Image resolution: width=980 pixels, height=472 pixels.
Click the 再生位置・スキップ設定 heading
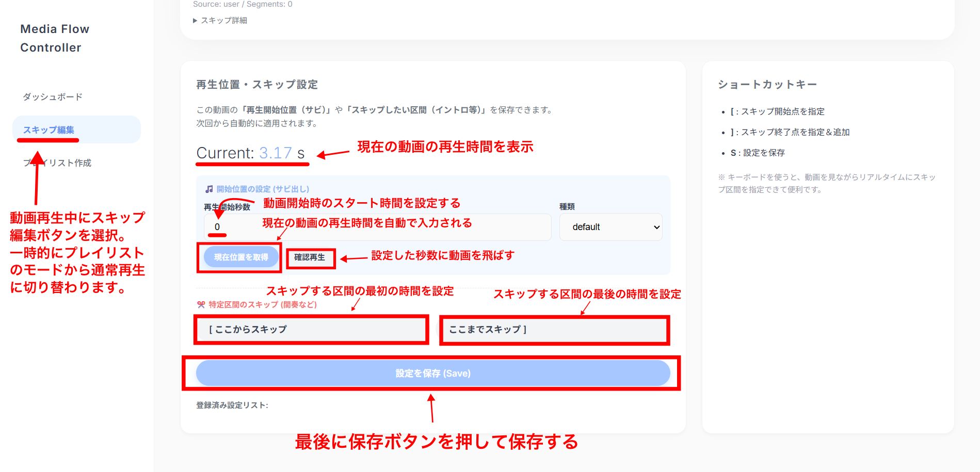pos(256,85)
